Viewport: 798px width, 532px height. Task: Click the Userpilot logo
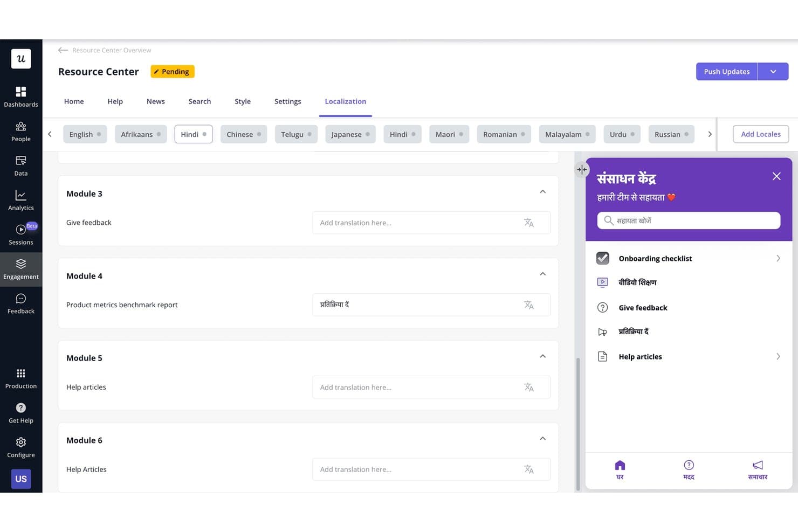pyautogui.click(x=21, y=59)
